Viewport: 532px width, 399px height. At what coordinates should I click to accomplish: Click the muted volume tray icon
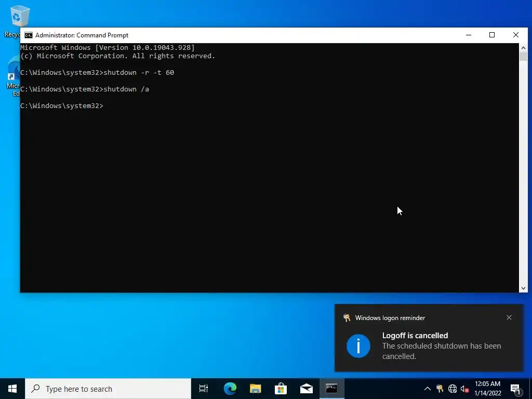click(465, 389)
